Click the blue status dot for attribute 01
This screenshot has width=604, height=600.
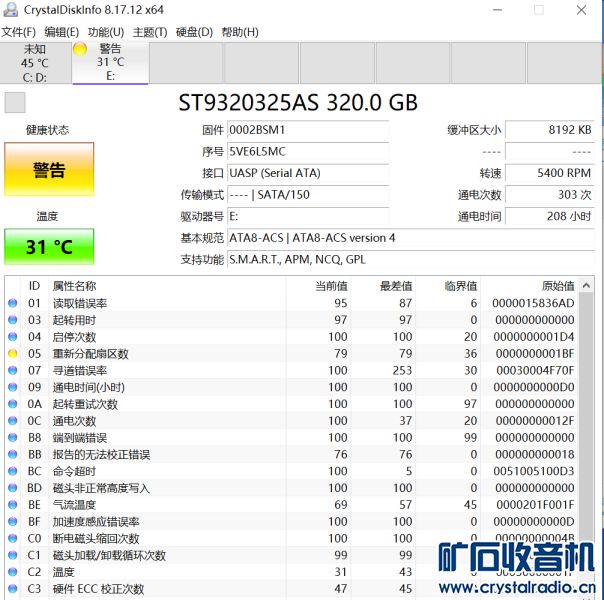click(x=13, y=303)
